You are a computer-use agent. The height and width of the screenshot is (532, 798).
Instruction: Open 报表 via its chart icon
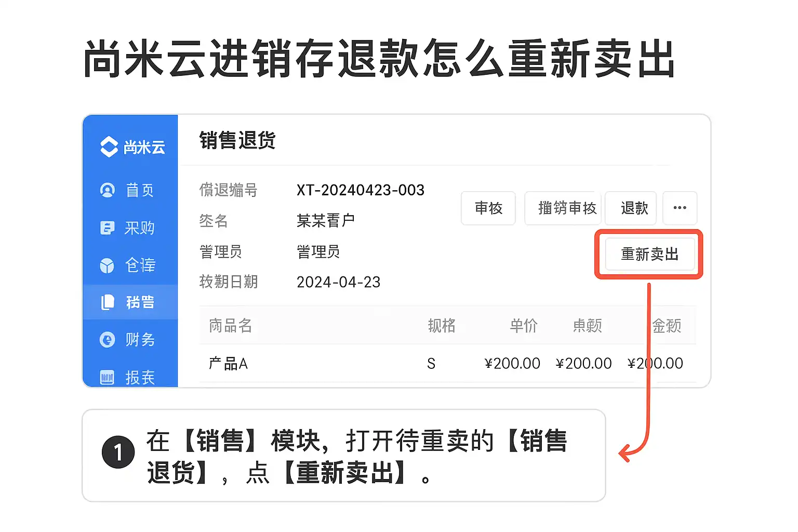click(x=107, y=377)
